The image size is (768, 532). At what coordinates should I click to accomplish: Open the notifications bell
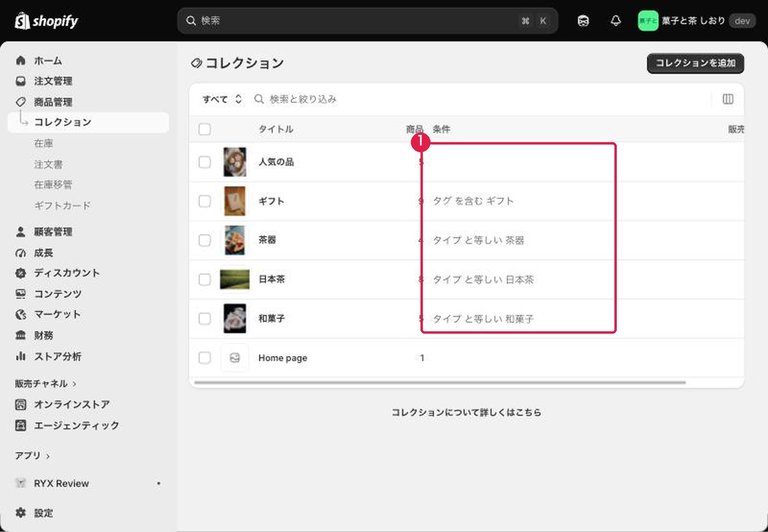616,21
